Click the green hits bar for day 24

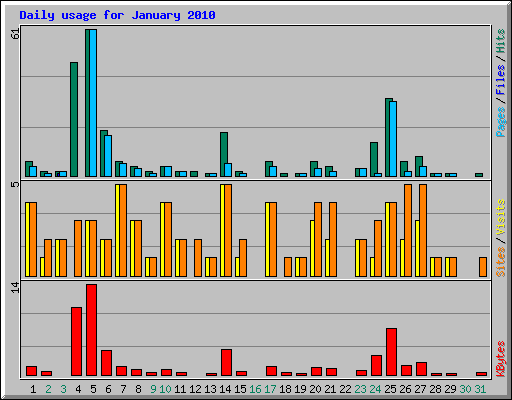pos(374,158)
